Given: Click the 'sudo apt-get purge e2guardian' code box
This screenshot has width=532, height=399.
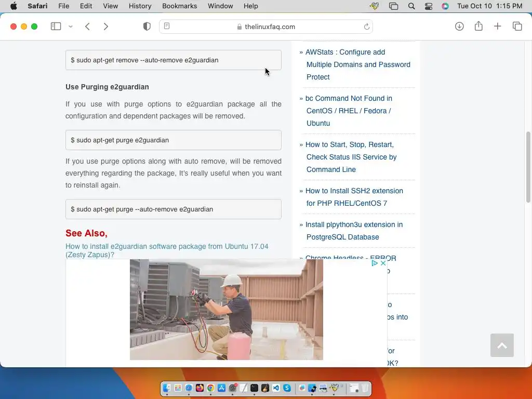Looking at the screenshot, I should click(x=174, y=140).
